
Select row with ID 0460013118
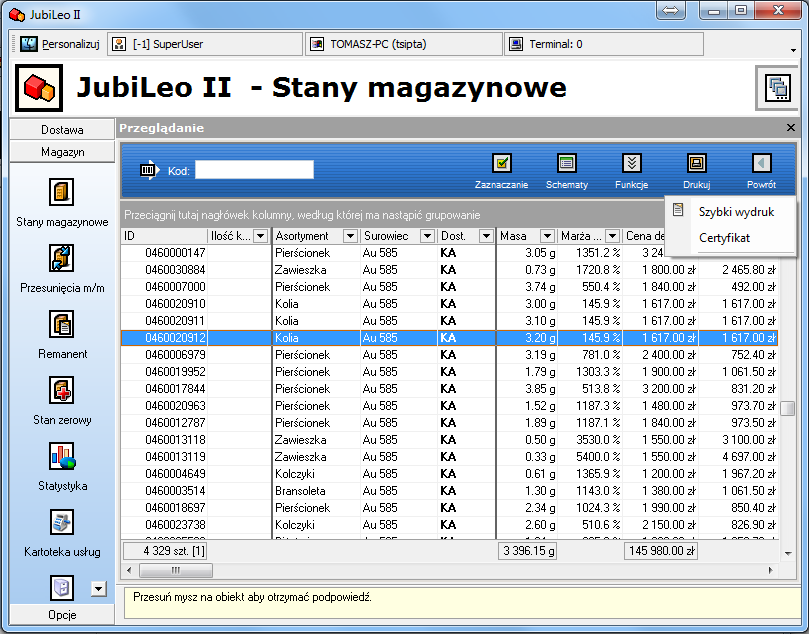[x=449, y=440]
